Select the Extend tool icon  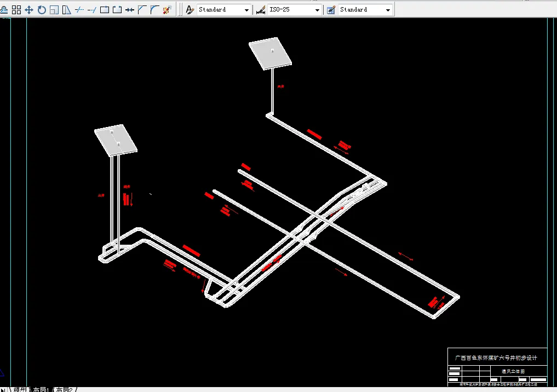tap(91, 10)
